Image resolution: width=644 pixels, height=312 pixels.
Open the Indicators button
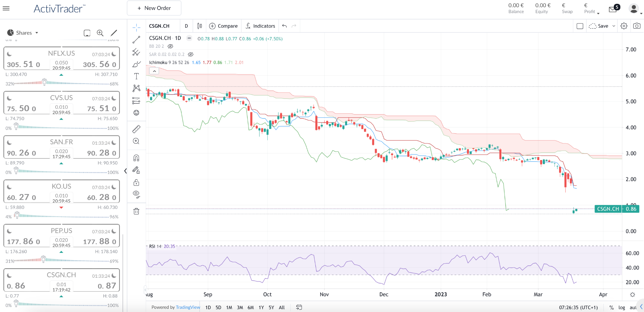pos(260,26)
